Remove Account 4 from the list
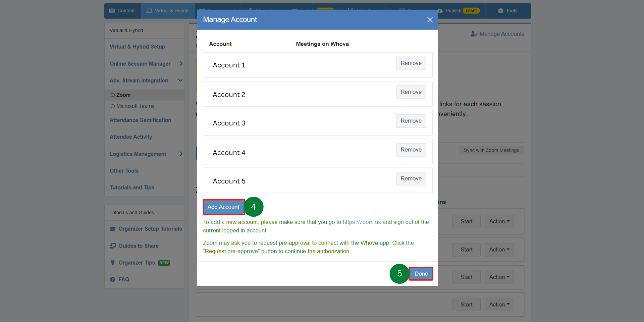Image resolution: width=644 pixels, height=322 pixels. 411,150
